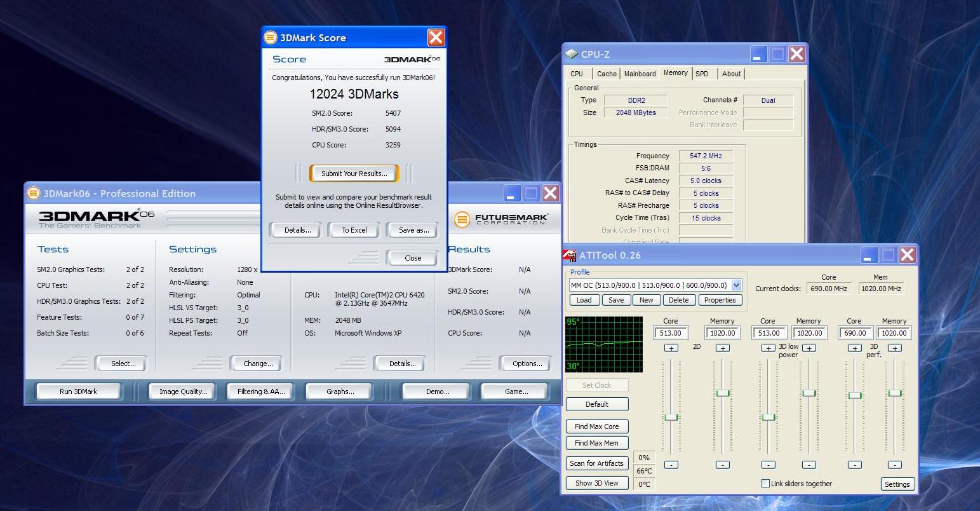The image size is (980, 511).
Task: Click the Futuremark Corporation logo
Action: (x=500, y=219)
